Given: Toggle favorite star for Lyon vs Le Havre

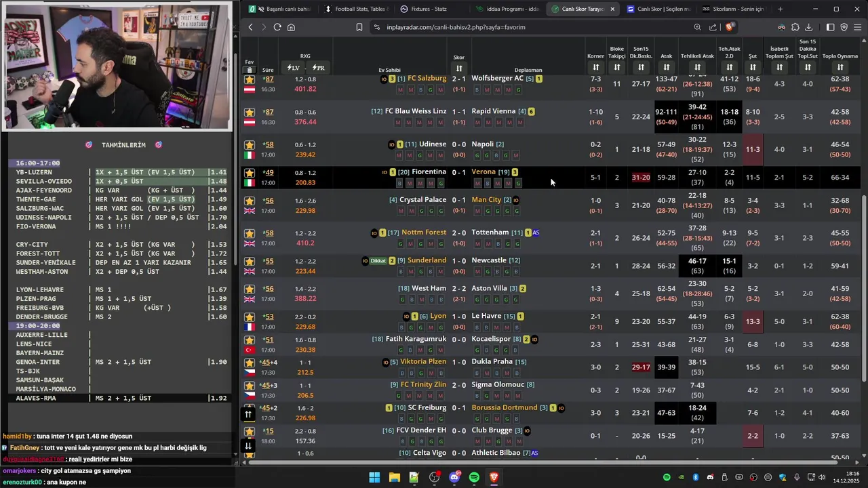Looking at the screenshot, I should [250, 317].
